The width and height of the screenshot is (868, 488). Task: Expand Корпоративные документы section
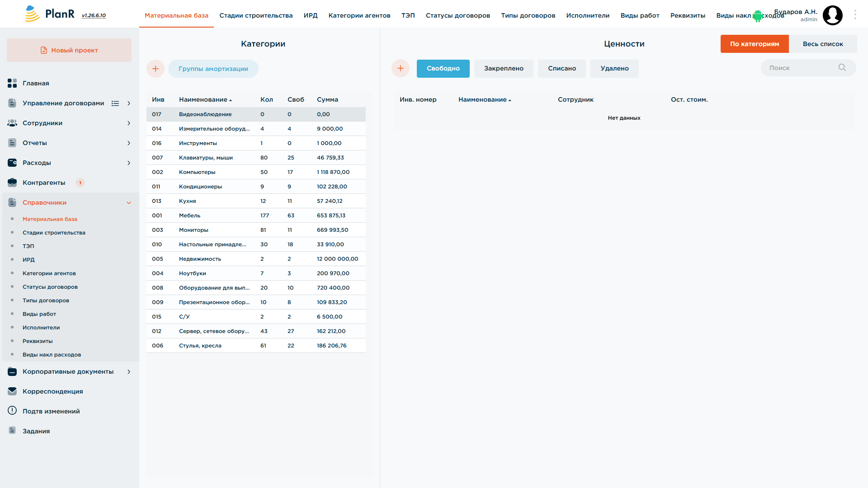click(x=129, y=372)
